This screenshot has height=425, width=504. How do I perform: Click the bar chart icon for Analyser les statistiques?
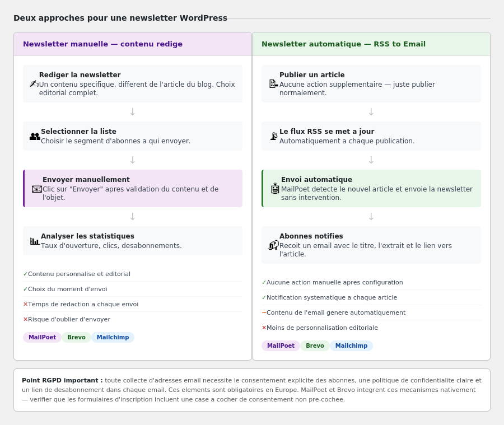tap(35, 241)
